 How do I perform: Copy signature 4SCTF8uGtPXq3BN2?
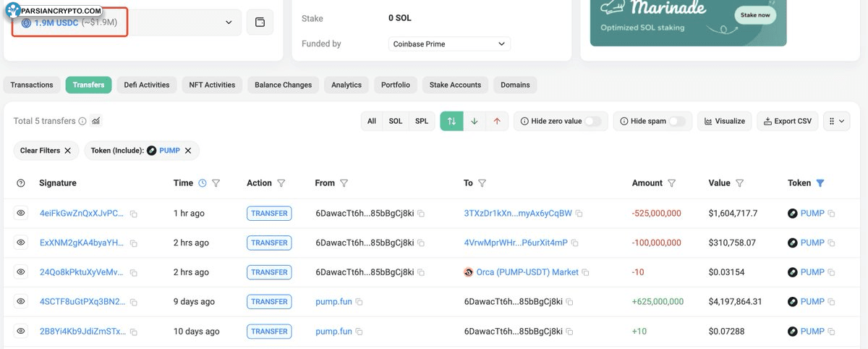point(134,302)
